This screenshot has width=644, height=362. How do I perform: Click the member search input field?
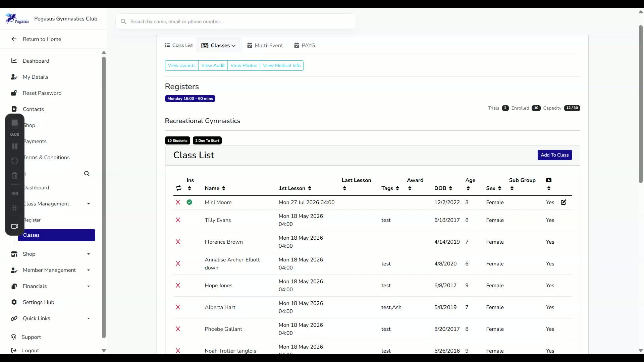(x=236, y=21)
